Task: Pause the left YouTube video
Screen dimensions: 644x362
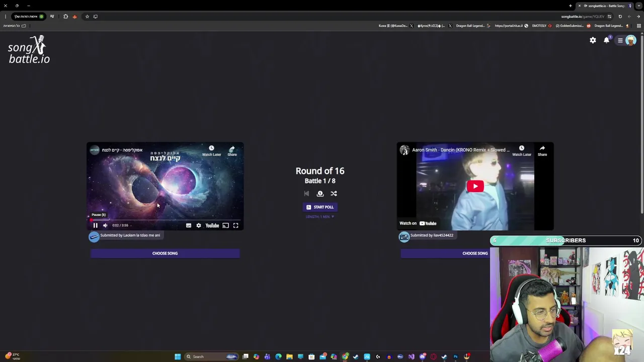Action: (x=95, y=225)
